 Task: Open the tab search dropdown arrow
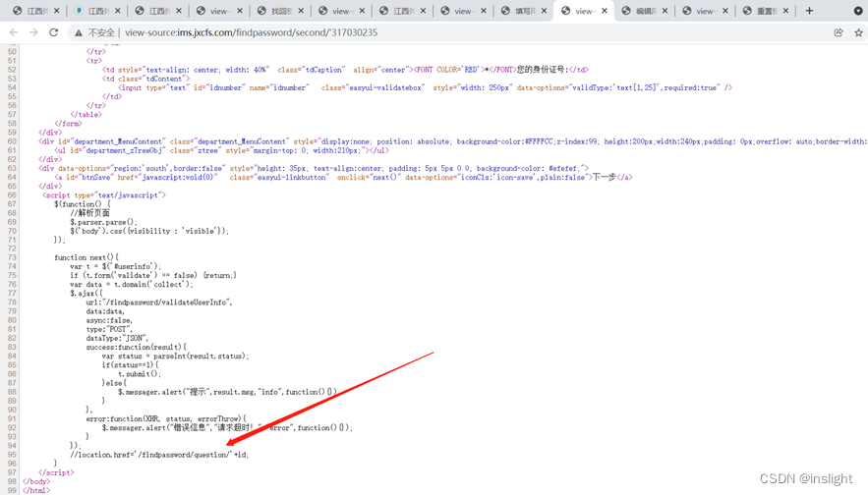point(858,11)
